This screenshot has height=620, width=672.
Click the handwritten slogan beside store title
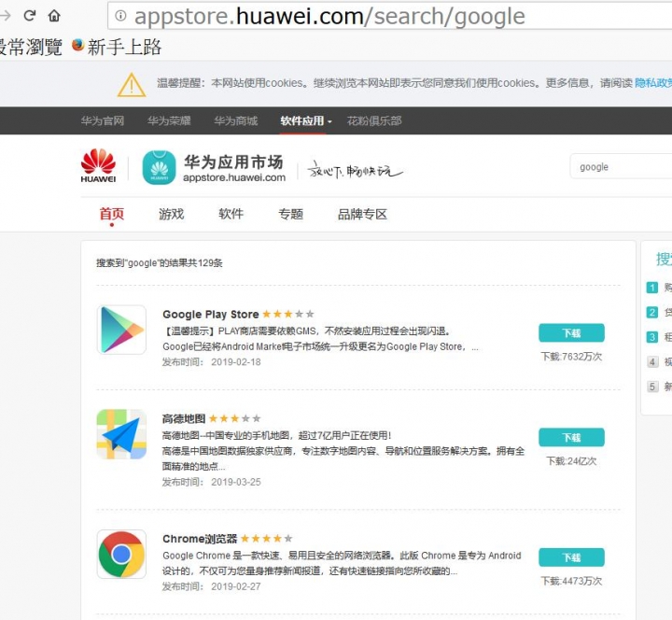pos(356,171)
